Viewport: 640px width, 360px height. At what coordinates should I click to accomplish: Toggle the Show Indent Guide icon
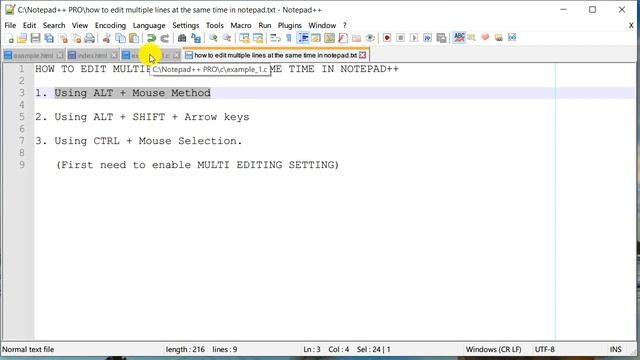coord(303,38)
